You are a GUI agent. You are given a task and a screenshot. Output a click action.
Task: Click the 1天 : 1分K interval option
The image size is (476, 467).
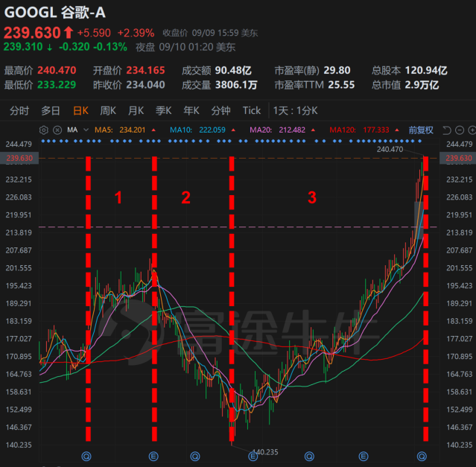click(x=296, y=110)
